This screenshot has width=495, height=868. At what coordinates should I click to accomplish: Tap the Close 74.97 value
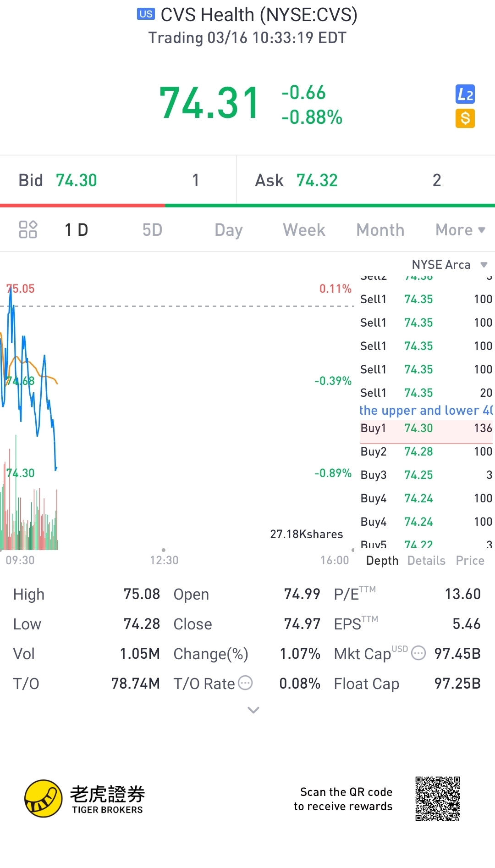click(302, 624)
